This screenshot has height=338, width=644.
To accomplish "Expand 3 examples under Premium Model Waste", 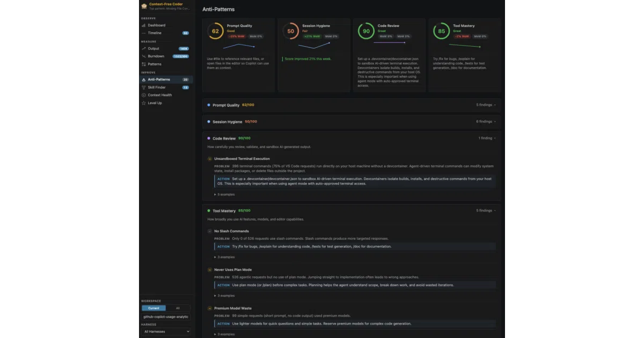I will 224,334.
